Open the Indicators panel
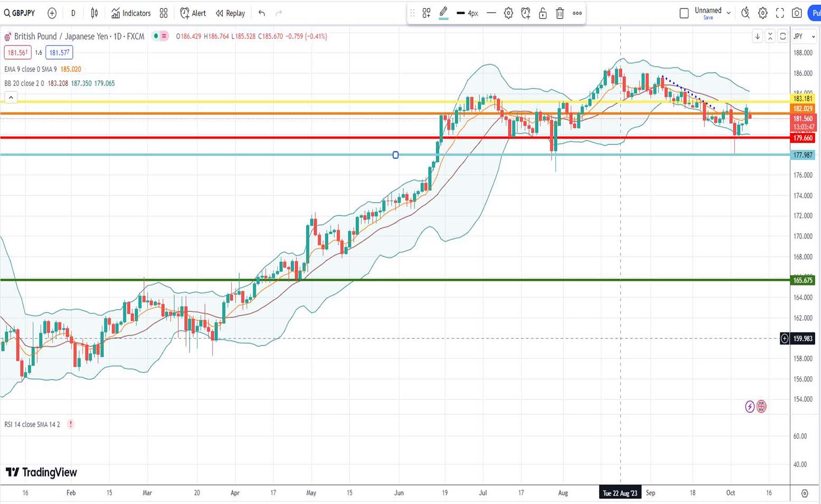 131,13
